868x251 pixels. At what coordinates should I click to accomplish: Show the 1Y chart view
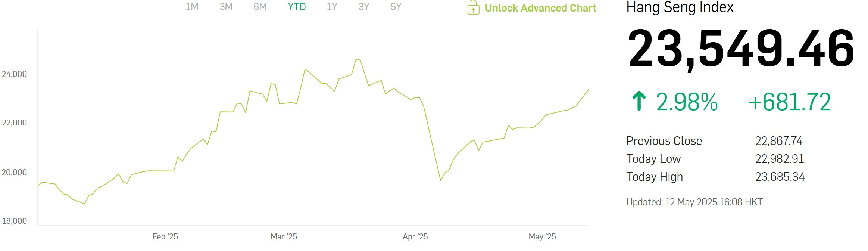[332, 7]
